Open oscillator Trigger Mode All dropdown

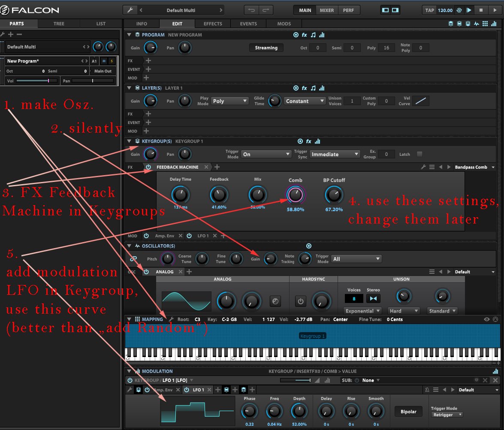click(x=356, y=259)
